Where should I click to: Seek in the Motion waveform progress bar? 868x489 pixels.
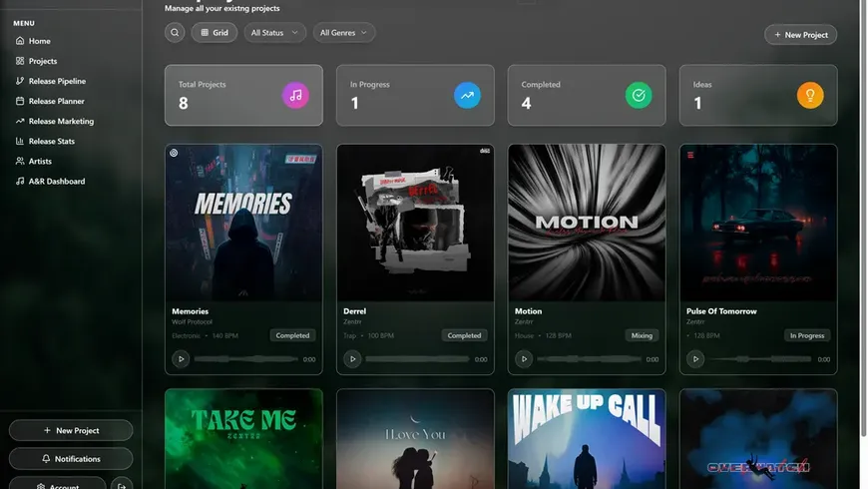(589, 359)
